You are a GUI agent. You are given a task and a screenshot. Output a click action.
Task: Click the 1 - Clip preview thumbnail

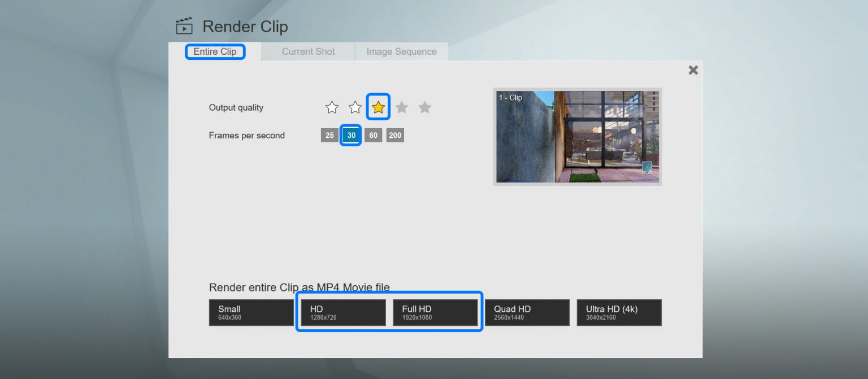(577, 136)
